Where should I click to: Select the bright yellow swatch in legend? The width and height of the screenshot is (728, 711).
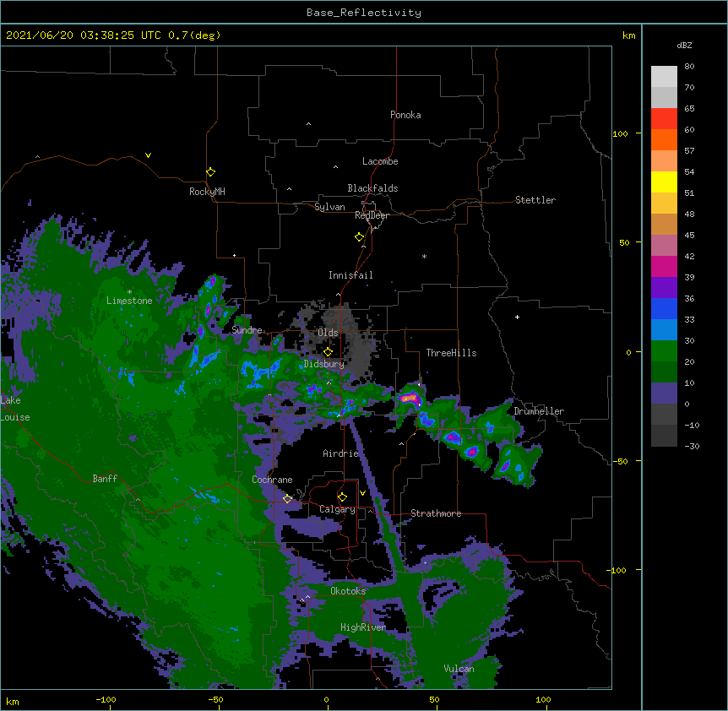pyautogui.click(x=664, y=182)
